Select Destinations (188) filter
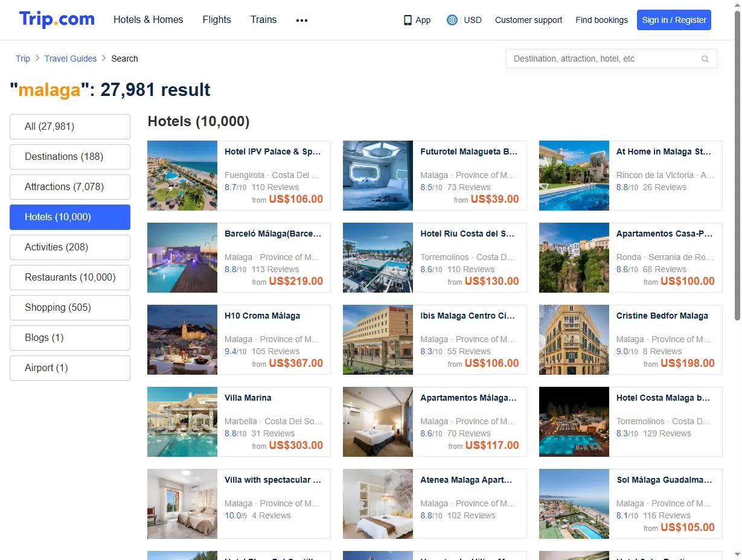742x560 pixels. click(70, 157)
